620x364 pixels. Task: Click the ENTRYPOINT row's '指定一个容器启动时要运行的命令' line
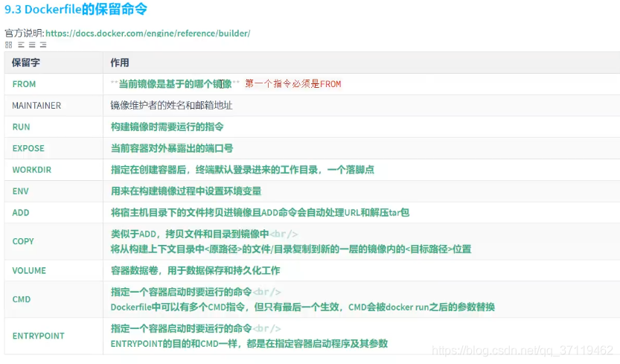click(181, 328)
